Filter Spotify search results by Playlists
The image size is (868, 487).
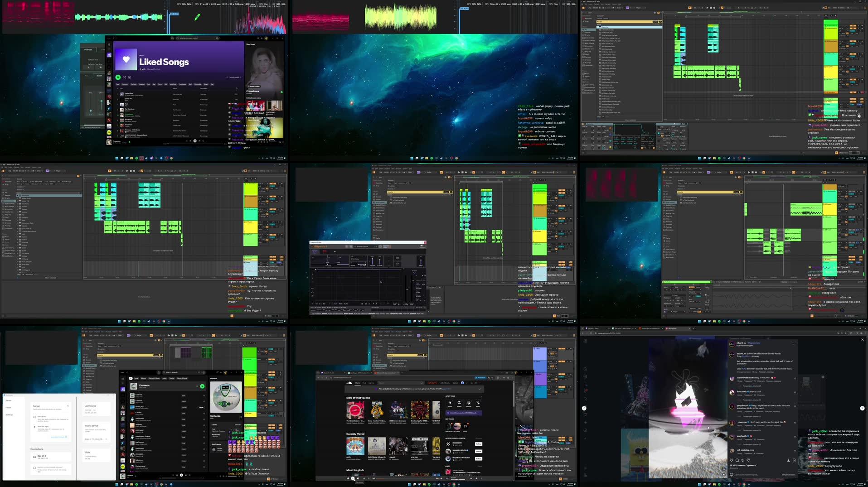172,378
